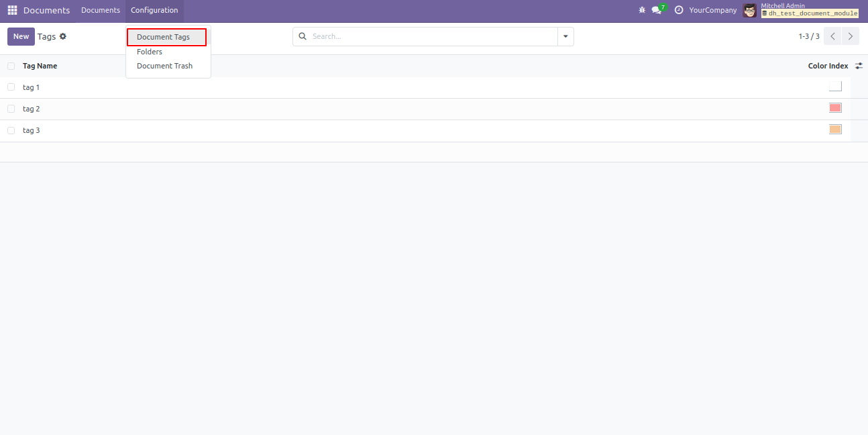Open the activities clock icon

coord(679,10)
